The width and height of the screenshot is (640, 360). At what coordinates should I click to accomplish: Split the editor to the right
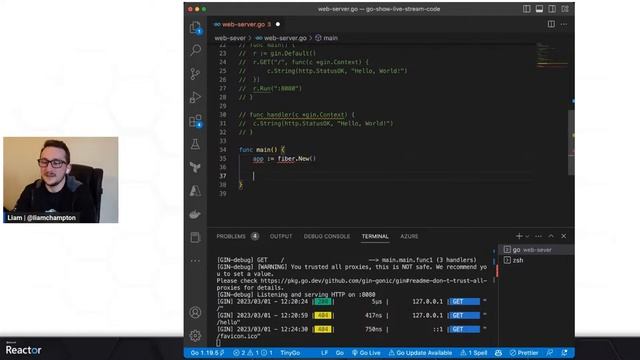[x=551, y=24]
